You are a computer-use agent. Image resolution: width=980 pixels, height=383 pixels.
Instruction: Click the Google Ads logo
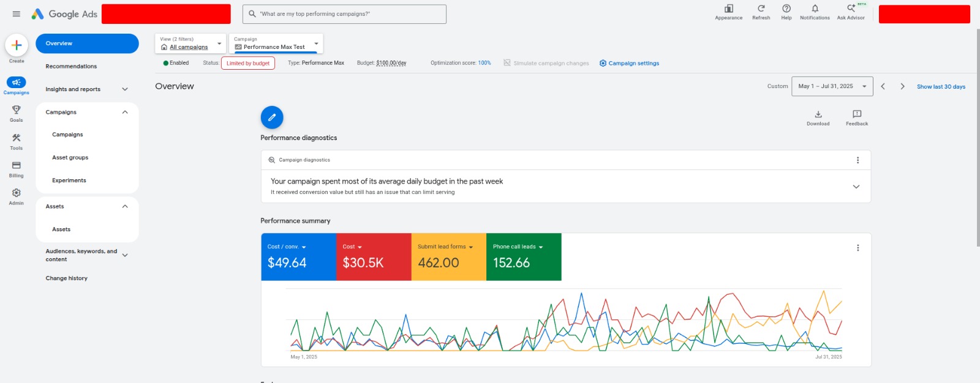click(x=64, y=14)
